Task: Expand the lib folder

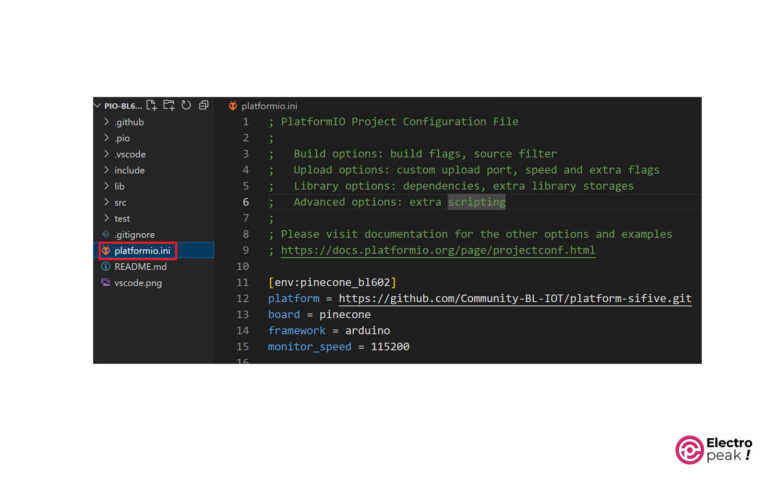Action: [x=119, y=186]
